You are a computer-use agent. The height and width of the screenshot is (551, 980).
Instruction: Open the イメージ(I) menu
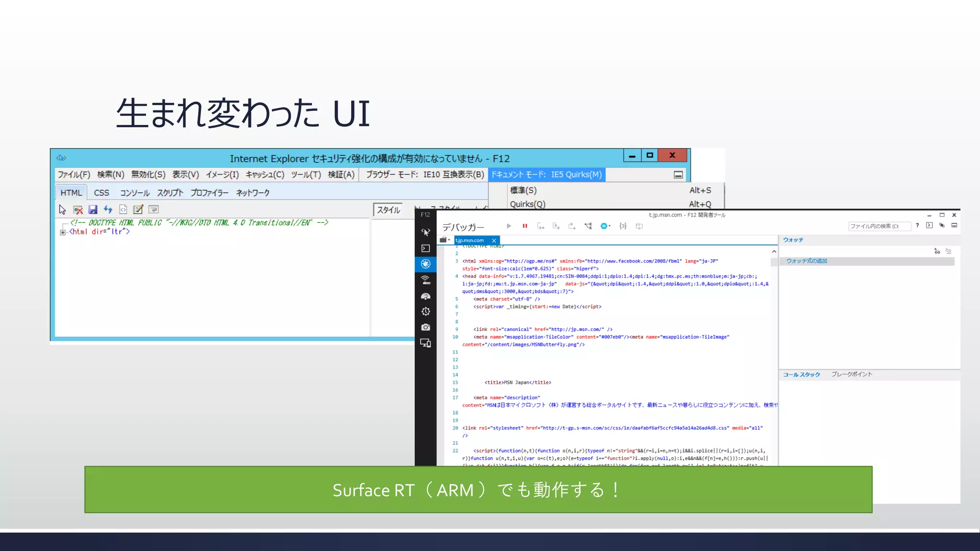(x=222, y=175)
